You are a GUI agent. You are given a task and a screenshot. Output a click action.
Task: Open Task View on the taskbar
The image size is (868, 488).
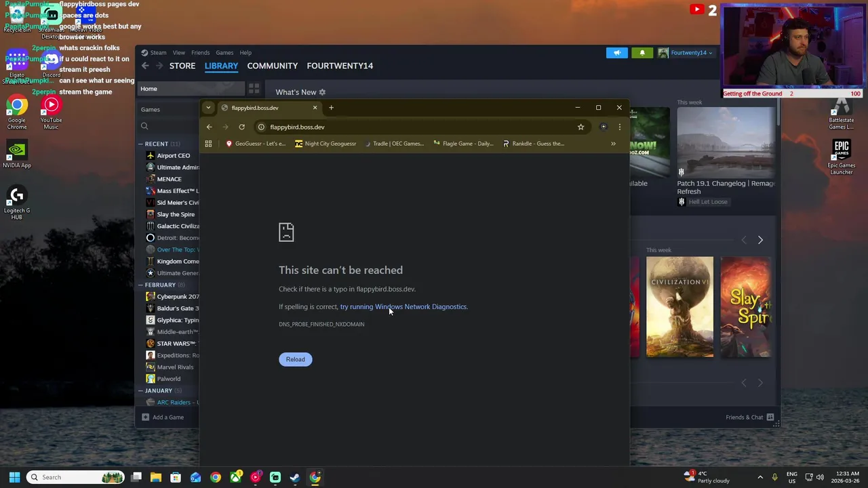(x=136, y=477)
